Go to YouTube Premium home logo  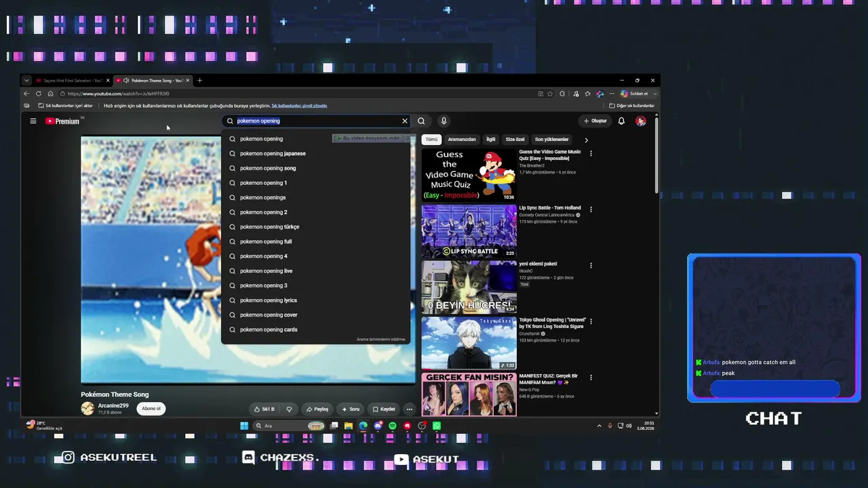63,121
